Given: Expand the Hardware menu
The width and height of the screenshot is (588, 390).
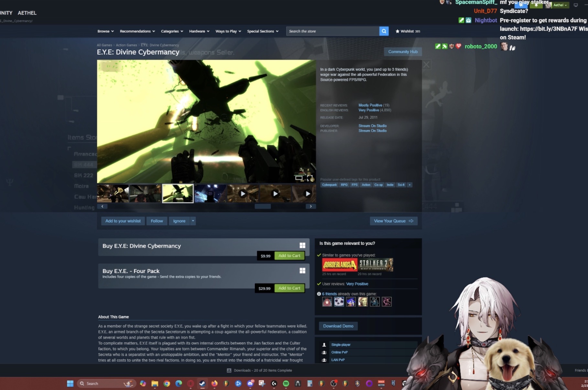Looking at the screenshot, I should 199,31.
